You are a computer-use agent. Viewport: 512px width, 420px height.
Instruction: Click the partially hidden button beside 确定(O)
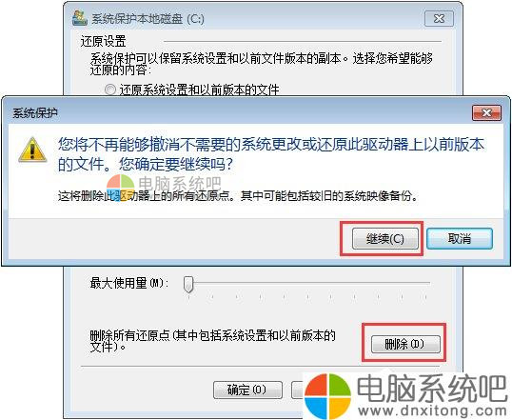(298, 390)
